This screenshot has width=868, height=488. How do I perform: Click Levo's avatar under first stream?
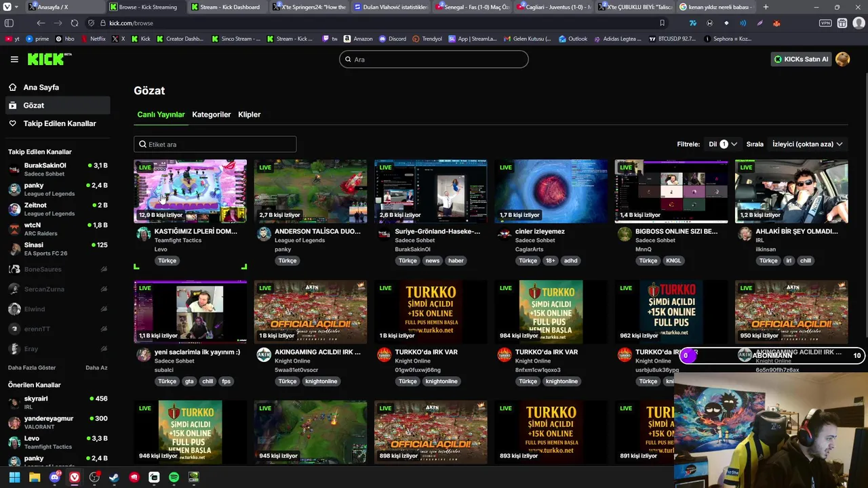(x=144, y=234)
